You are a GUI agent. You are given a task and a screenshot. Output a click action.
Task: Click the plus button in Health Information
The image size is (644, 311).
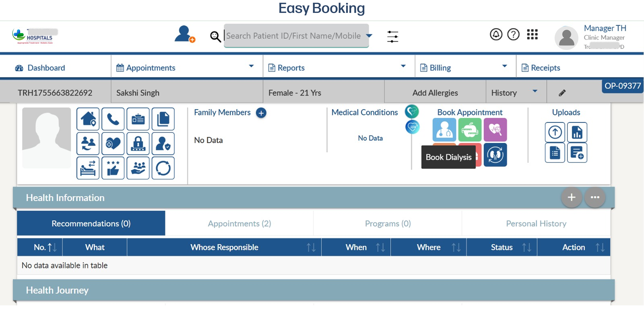pos(572,197)
